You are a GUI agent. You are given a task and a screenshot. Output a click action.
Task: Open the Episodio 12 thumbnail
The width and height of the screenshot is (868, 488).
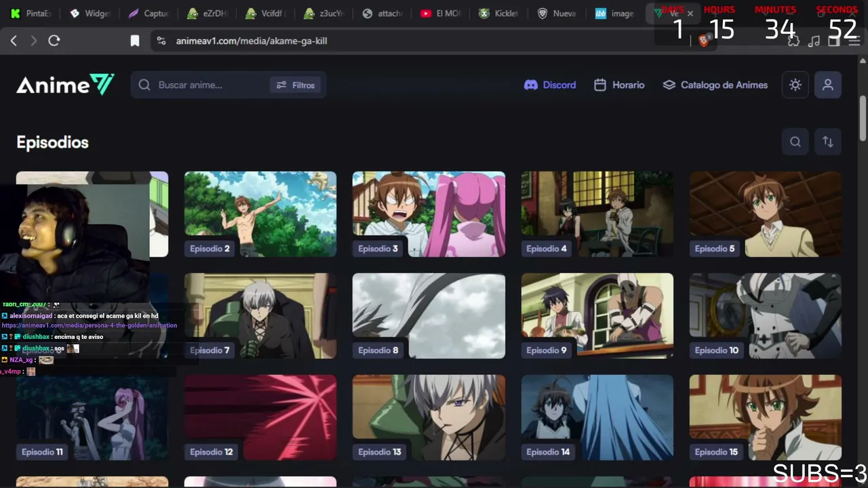click(260, 418)
